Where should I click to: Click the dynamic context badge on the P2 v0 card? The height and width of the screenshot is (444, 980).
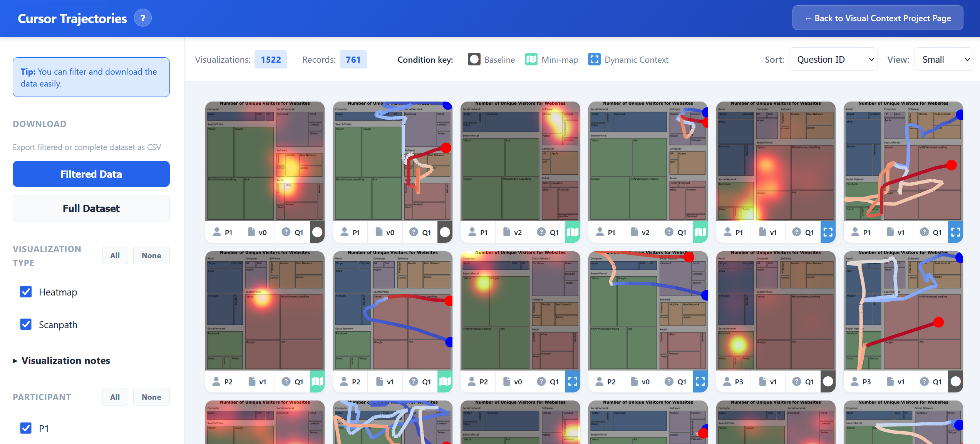573,381
